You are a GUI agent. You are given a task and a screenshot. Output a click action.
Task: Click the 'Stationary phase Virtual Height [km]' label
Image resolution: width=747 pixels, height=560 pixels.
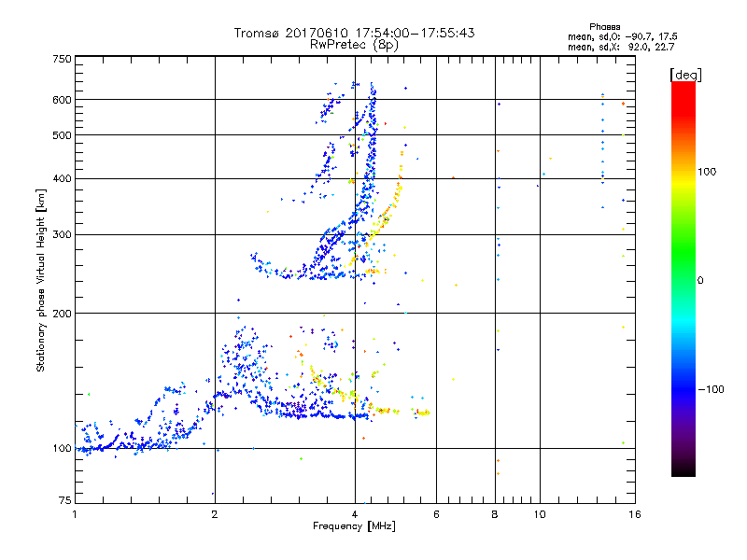click(40, 280)
